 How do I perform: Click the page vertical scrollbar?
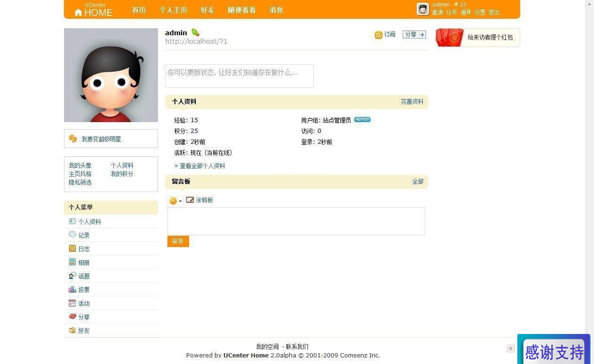coord(590,182)
